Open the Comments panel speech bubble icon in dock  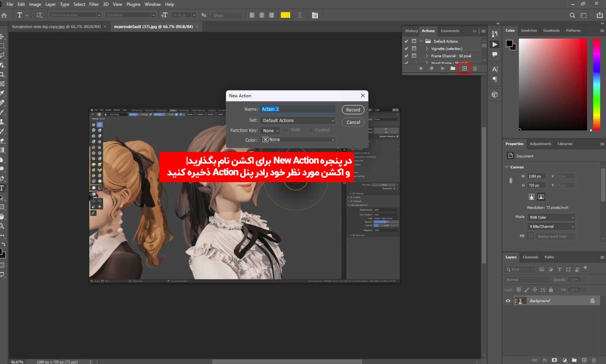click(x=495, y=54)
